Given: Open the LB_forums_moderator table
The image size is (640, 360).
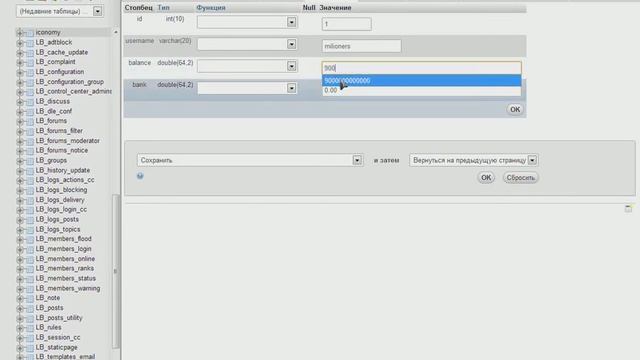Looking at the screenshot, I should coord(67,141).
